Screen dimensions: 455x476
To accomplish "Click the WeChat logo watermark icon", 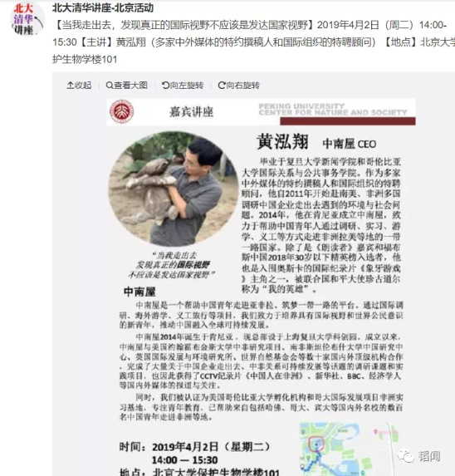I will point(406,456).
